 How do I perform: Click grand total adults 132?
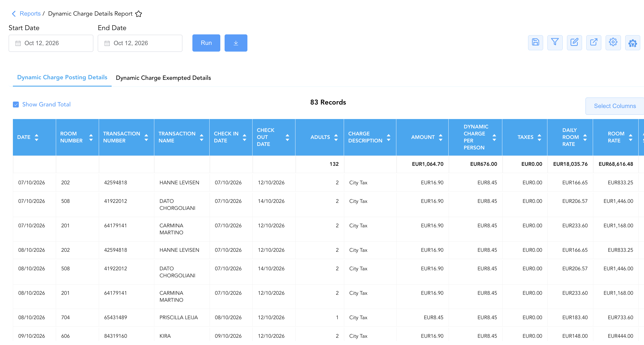click(x=334, y=164)
